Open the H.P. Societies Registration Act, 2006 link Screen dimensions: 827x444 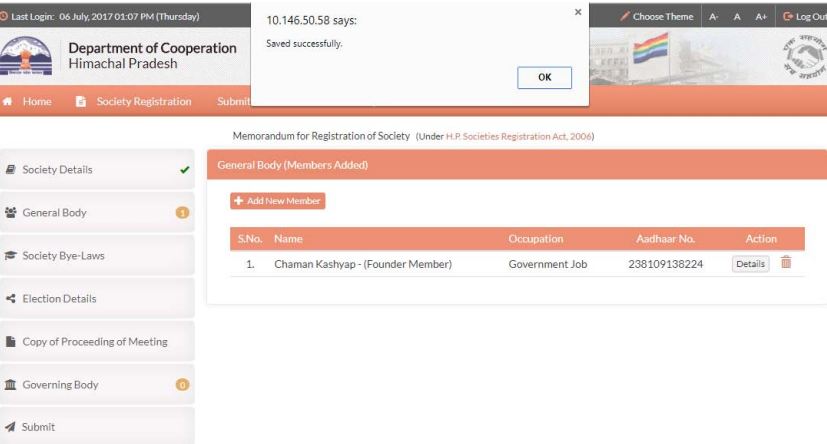point(518,137)
